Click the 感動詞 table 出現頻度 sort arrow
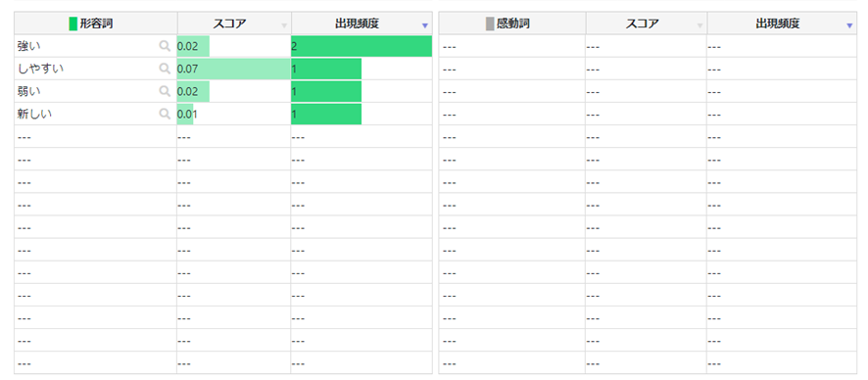The image size is (868, 380). click(849, 25)
